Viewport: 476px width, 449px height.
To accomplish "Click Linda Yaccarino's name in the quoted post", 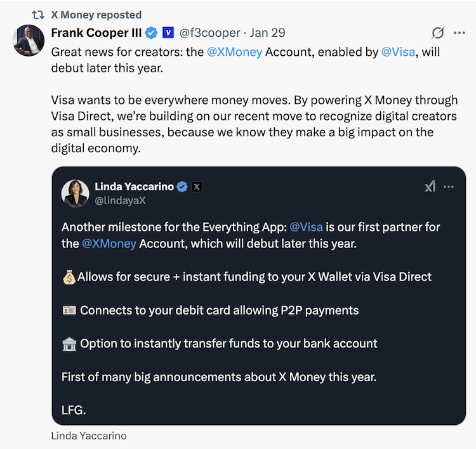I will click(134, 186).
